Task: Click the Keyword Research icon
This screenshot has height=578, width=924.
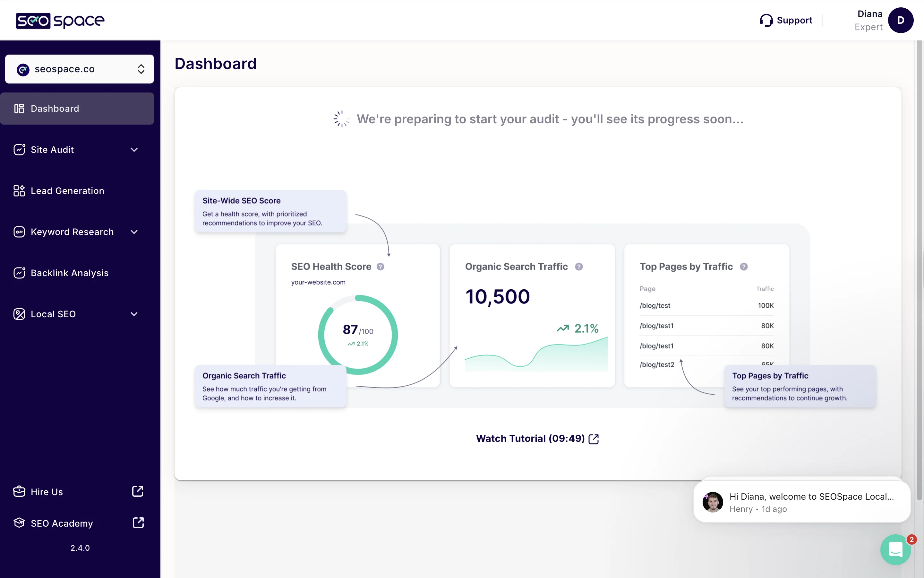Action: [19, 232]
